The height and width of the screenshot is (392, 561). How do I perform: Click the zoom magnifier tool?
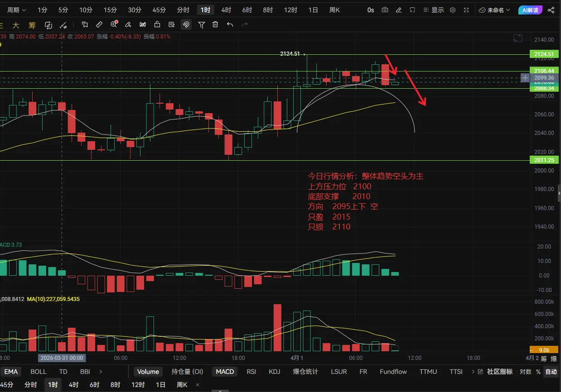click(x=114, y=24)
